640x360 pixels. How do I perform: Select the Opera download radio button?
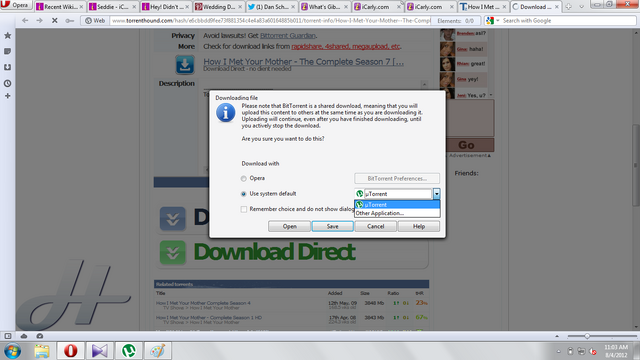point(244,178)
